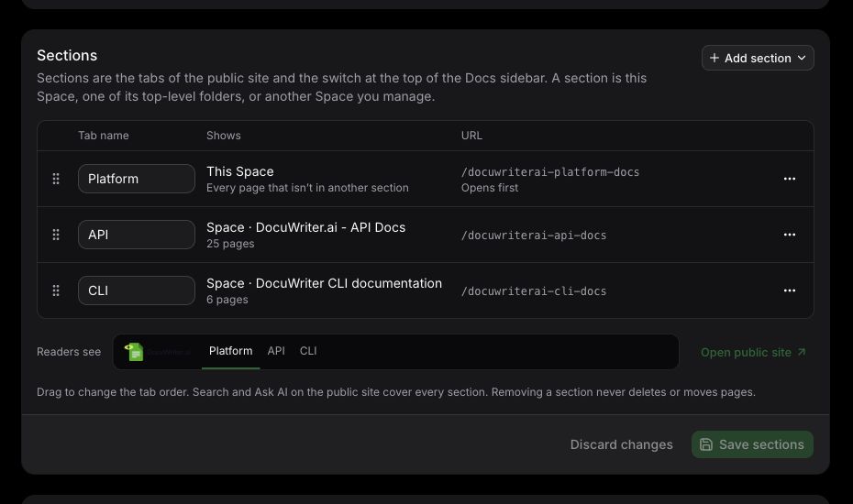853x504 pixels.
Task: Click the DocuWriter logo in preview
Action: coord(157,352)
